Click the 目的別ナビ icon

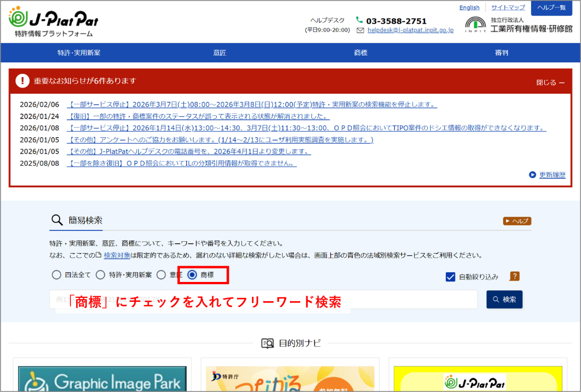267,343
